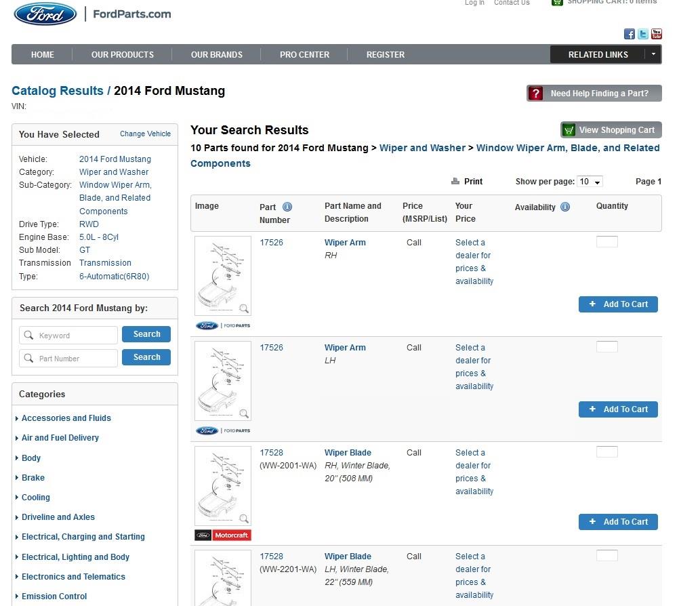Click the Ford Parts logo under Wiper Arm LH
The height and width of the screenshot is (606, 700).
[x=223, y=430]
